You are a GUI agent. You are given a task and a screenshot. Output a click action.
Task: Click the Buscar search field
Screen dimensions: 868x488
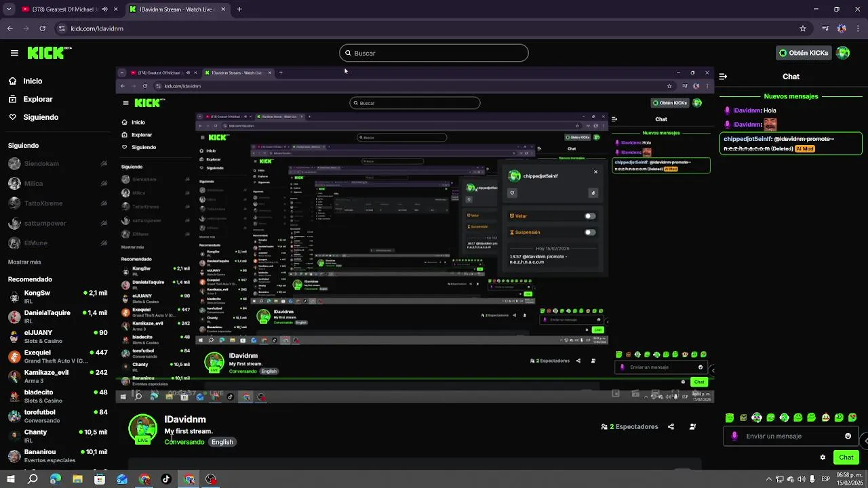434,53
